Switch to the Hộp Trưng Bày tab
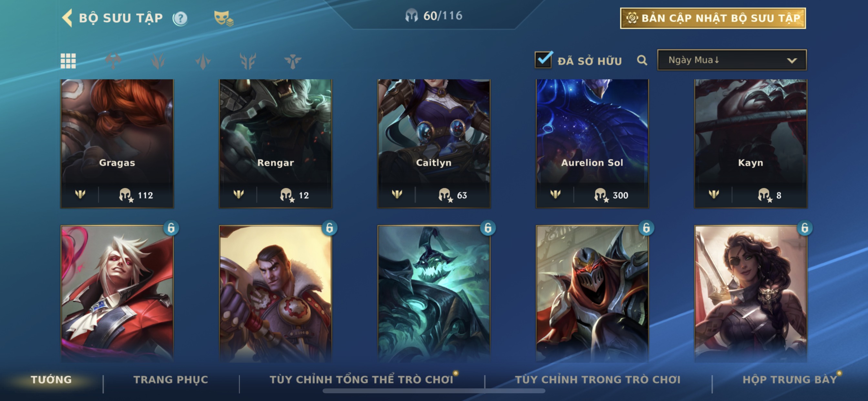868x401 pixels. click(790, 380)
